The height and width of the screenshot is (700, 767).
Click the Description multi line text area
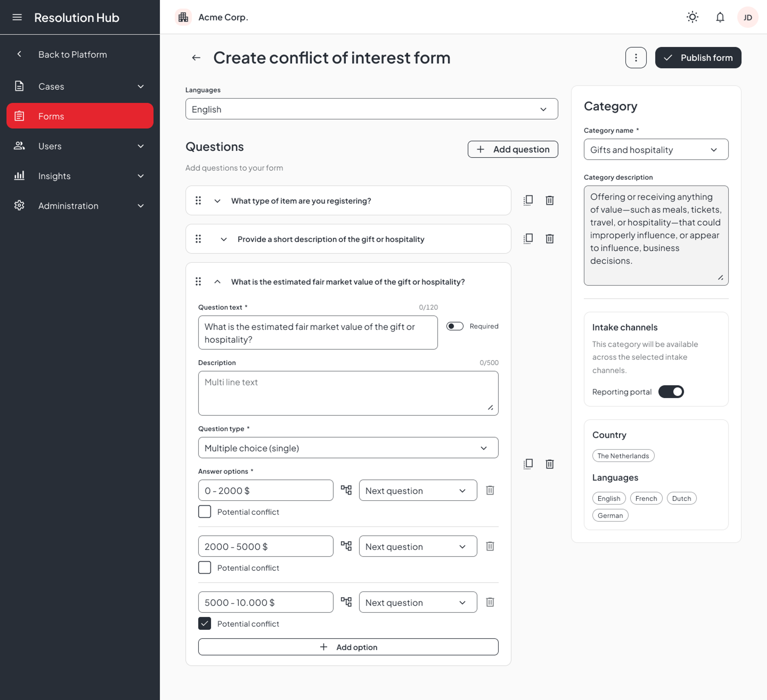point(348,393)
